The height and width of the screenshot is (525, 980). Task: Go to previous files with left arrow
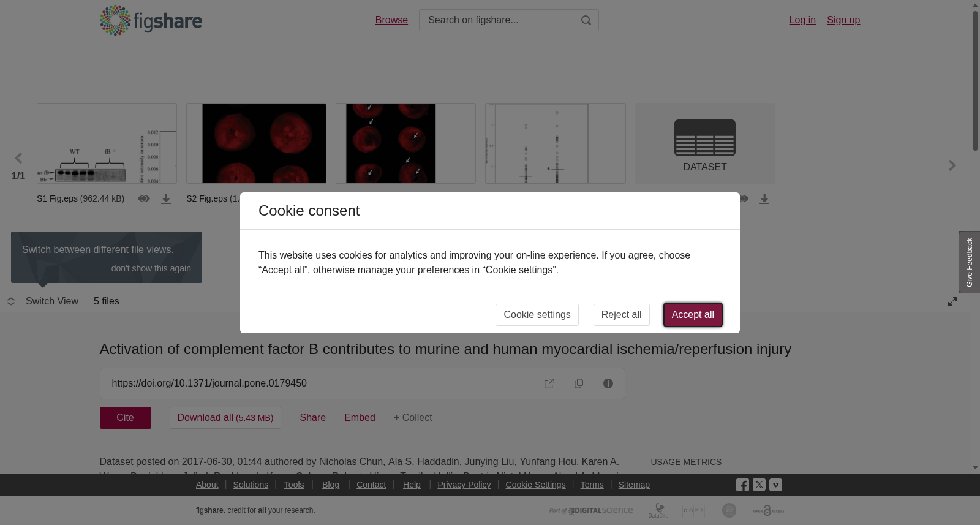(18, 159)
